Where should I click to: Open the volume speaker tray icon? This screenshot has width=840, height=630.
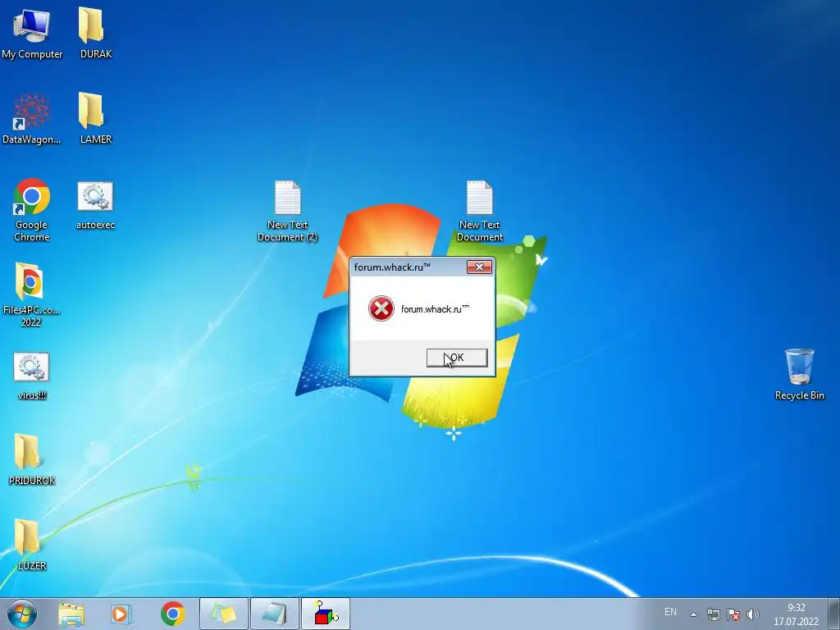(x=753, y=614)
